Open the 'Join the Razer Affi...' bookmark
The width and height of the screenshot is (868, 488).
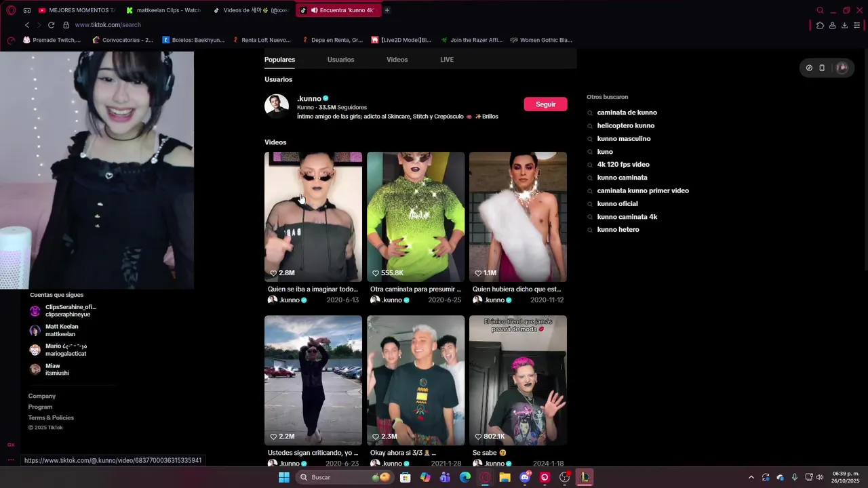pyautogui.click(x=471, y=40)
